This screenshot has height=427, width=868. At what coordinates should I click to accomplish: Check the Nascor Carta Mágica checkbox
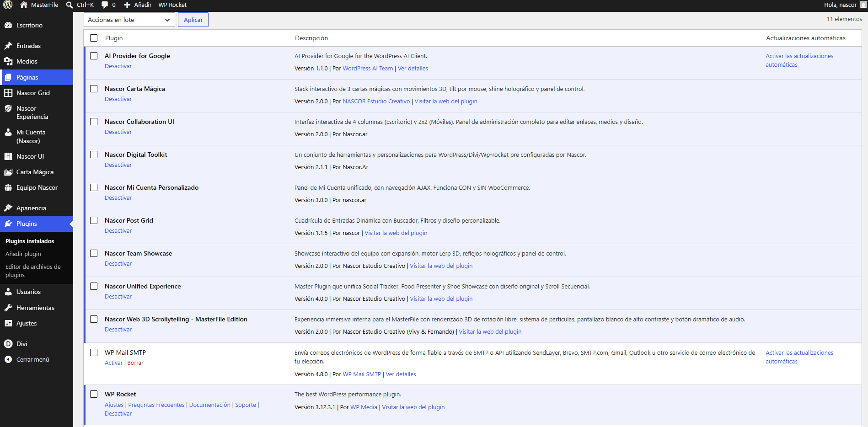(94, 89)
